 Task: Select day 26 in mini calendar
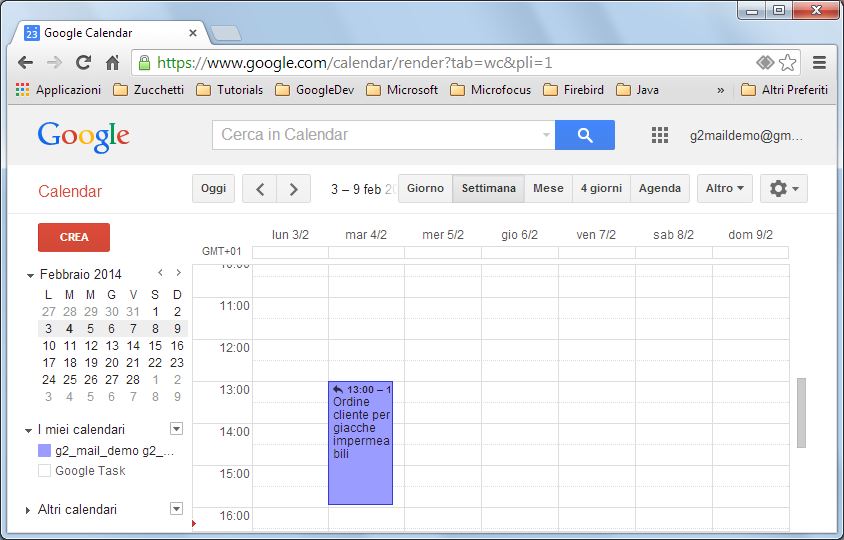91,380
